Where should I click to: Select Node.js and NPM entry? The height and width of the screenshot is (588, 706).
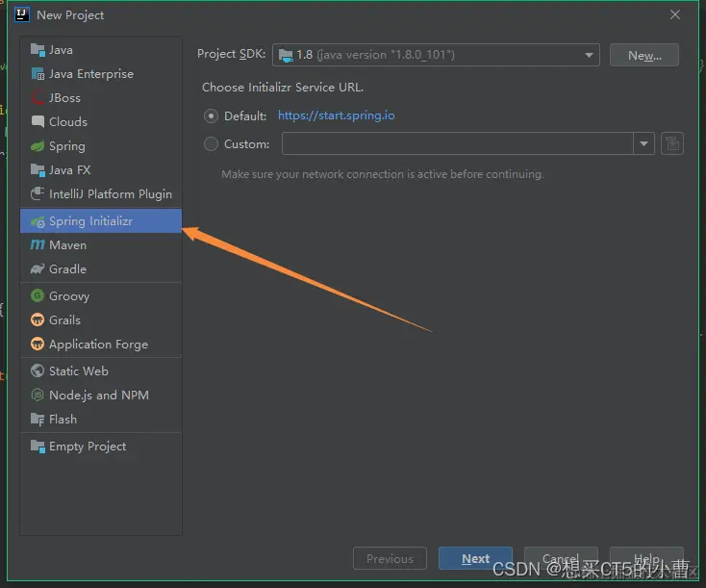101,396
